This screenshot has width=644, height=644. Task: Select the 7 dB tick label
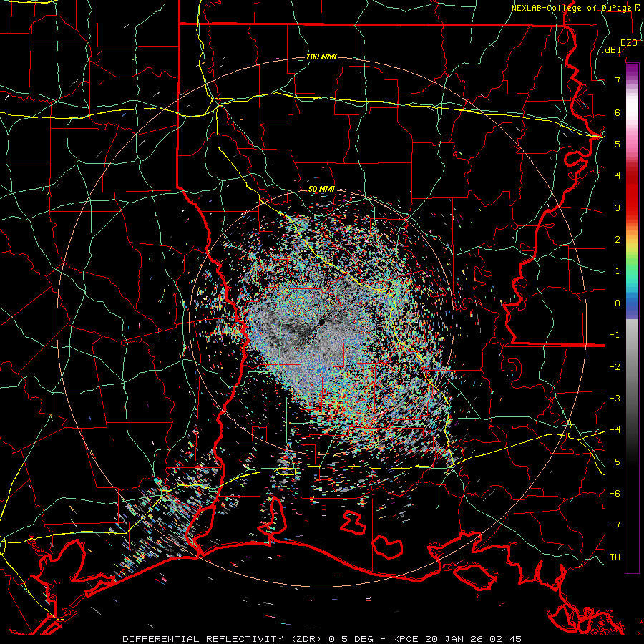click(618, 80)
